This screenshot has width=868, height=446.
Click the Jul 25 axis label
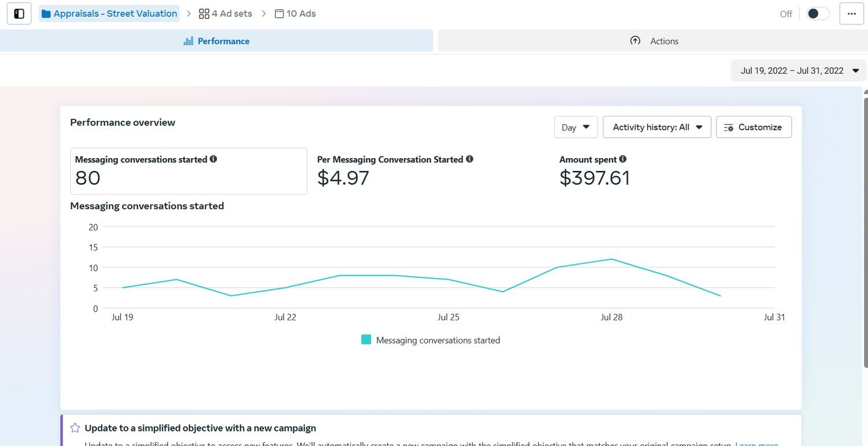[x=448, y=317]
